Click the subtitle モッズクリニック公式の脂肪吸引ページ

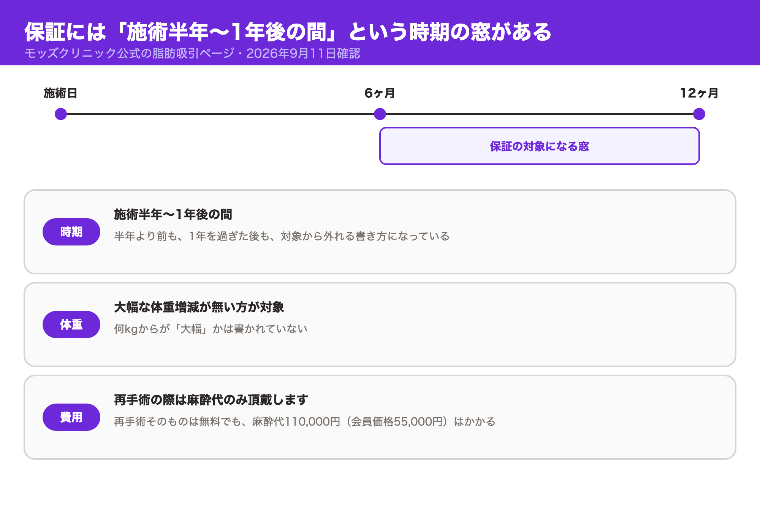click(130, 53)
